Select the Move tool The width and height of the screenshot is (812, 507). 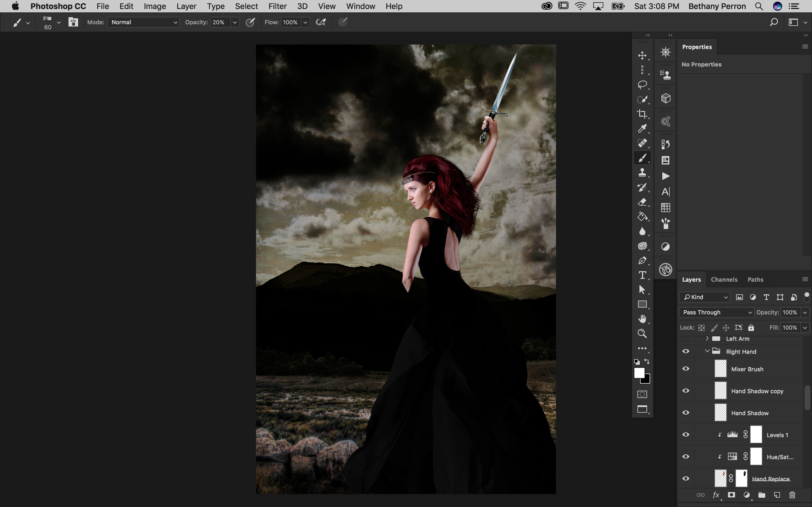point(643,55)
